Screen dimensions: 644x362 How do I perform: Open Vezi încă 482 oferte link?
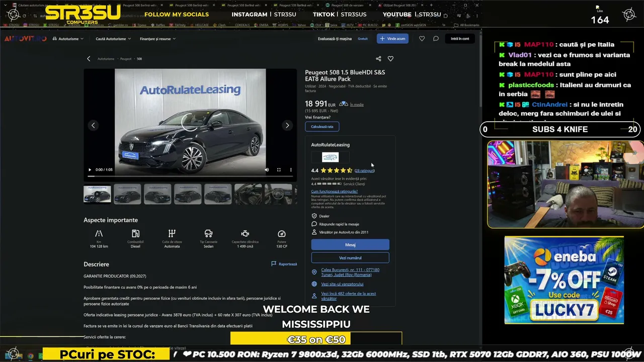click(349, 296)
